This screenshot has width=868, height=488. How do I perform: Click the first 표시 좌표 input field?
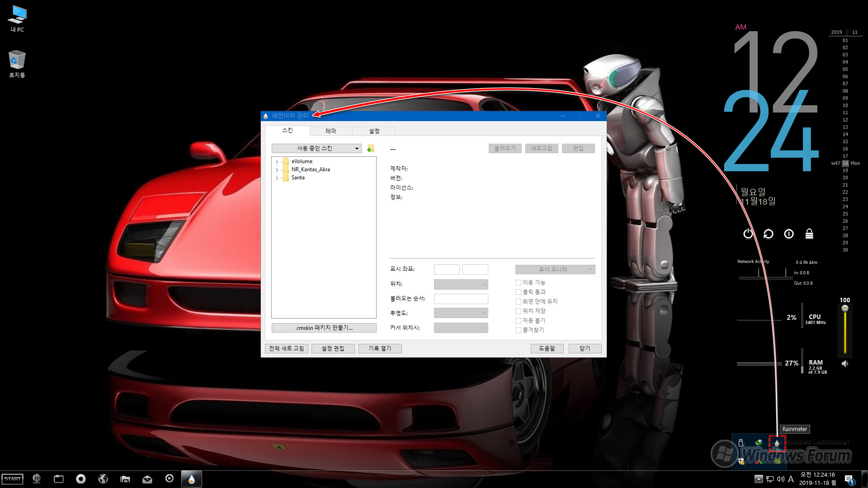(x=447, y=269)
